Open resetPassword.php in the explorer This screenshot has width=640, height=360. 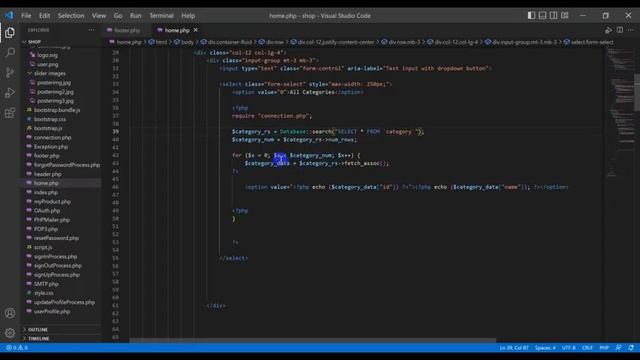click(x=56, y=238)
